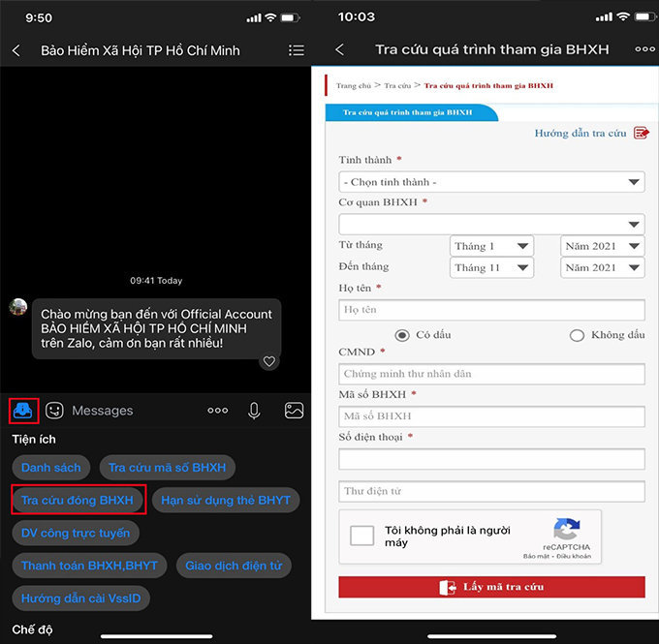Image resolution: width=659 pixels, height=644 pixels.
Task: Click the reCAPTCHA logo
Action: click(567, 529)
